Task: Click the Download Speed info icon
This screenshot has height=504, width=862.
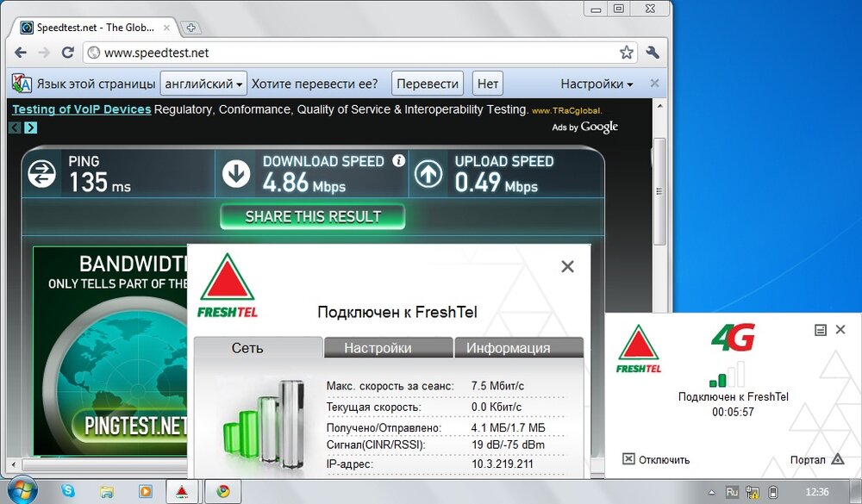Action: coord(397,160)
